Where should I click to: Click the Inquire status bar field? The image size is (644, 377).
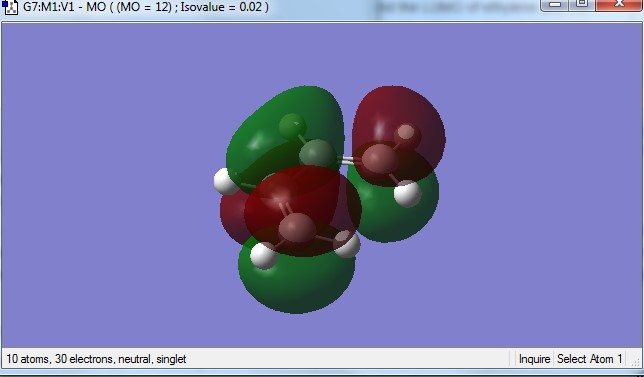tap(534, 359)
